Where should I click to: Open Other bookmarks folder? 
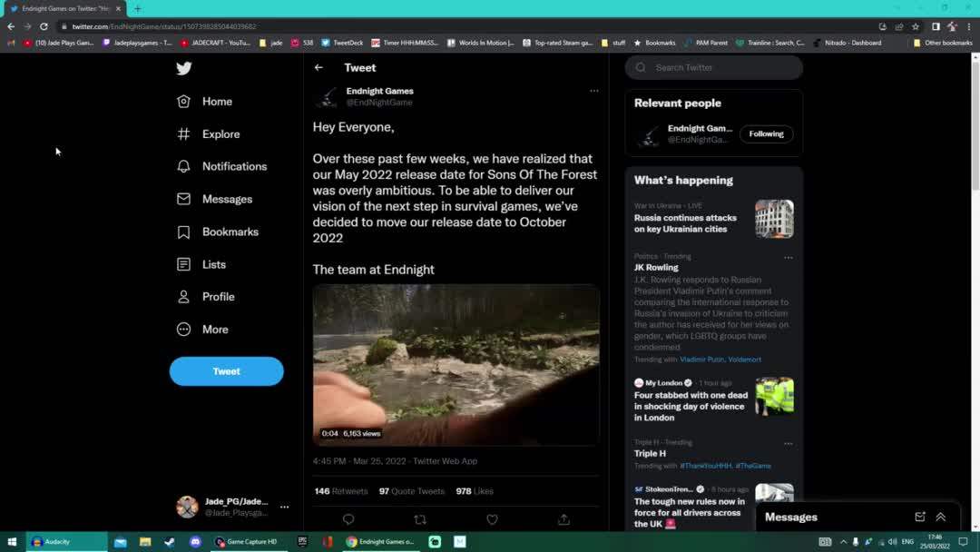point(943,44)
